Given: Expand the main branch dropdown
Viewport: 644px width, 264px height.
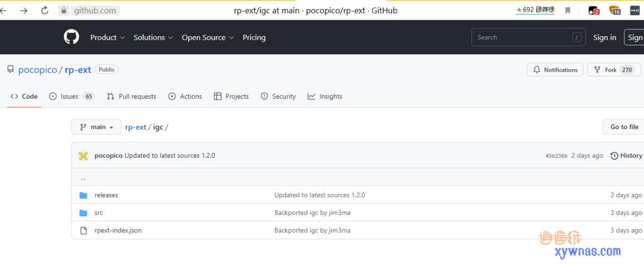Looking at the screenshot, I should coord(97,127).
